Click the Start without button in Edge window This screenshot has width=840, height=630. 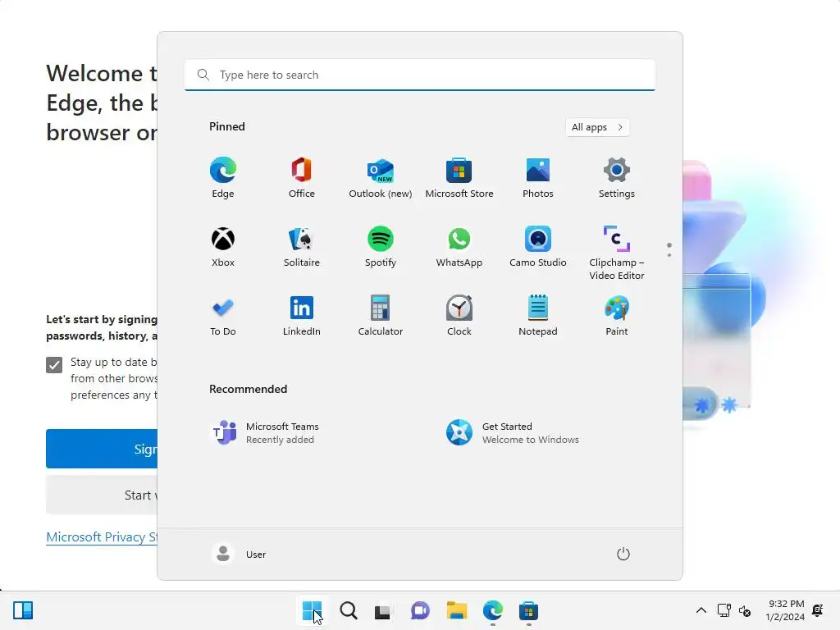click(102, 495)
